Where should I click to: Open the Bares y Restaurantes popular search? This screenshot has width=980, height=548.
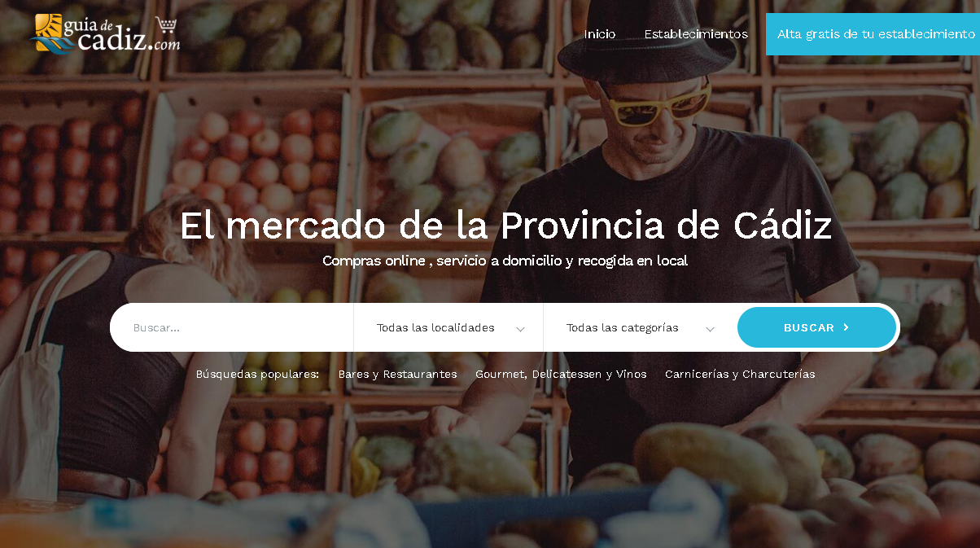tap(397, 375)
